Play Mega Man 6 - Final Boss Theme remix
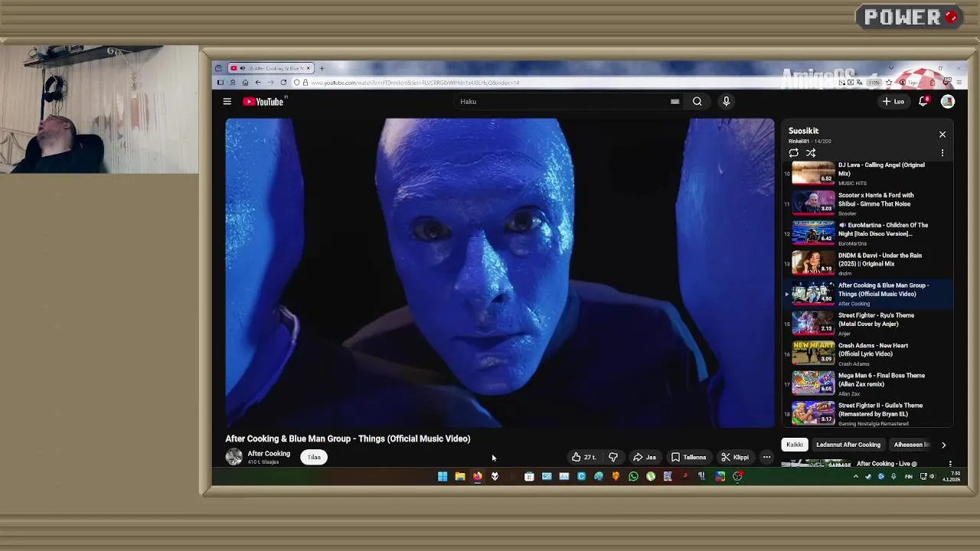This screenshot has height=551, width=980. click(868, 383)
